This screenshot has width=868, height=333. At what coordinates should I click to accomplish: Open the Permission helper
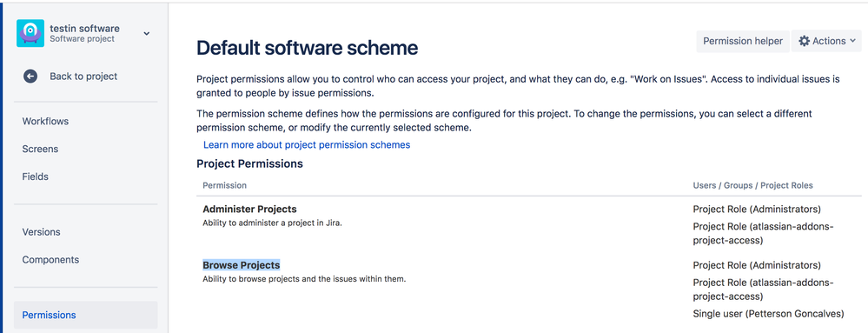coord(742,41)
